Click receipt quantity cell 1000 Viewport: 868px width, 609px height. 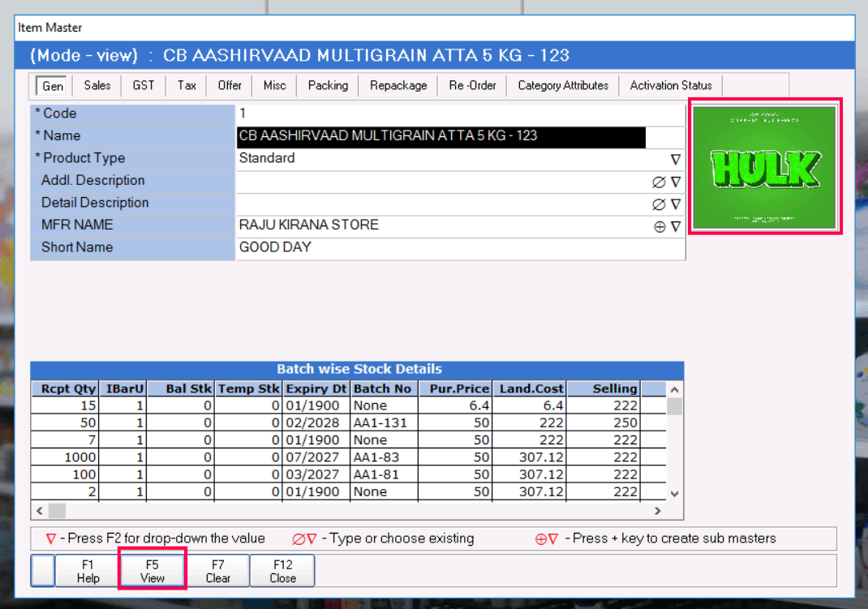click(x=66, y=457)
